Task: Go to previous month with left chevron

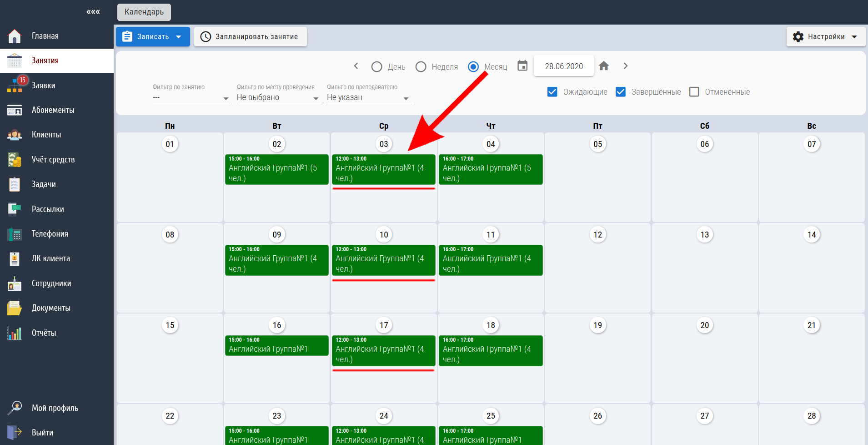Action: click(x=356, y=66)
